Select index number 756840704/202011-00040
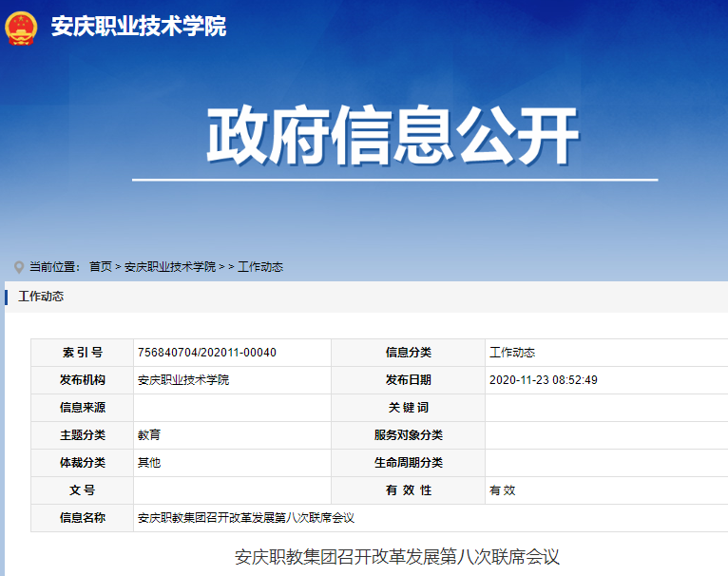The height and width of the screenshot is (576, 728). point(207,353)
